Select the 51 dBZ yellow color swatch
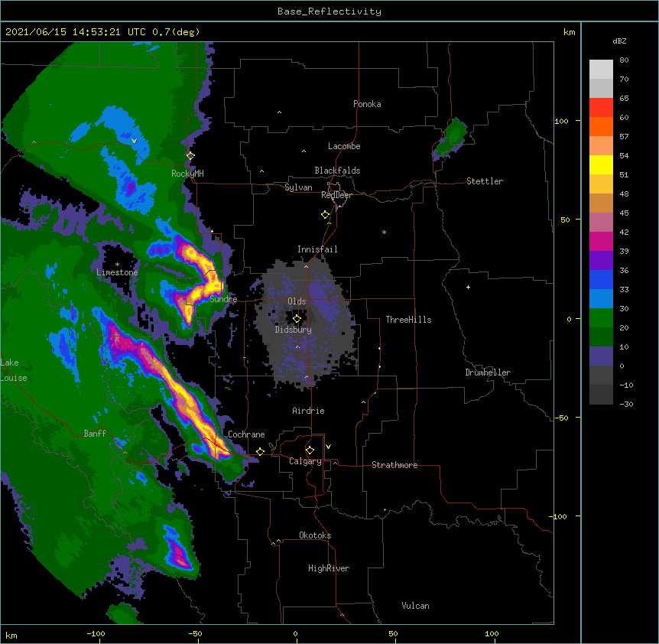This screenshot has width=659, height=644. click(601, 164)
